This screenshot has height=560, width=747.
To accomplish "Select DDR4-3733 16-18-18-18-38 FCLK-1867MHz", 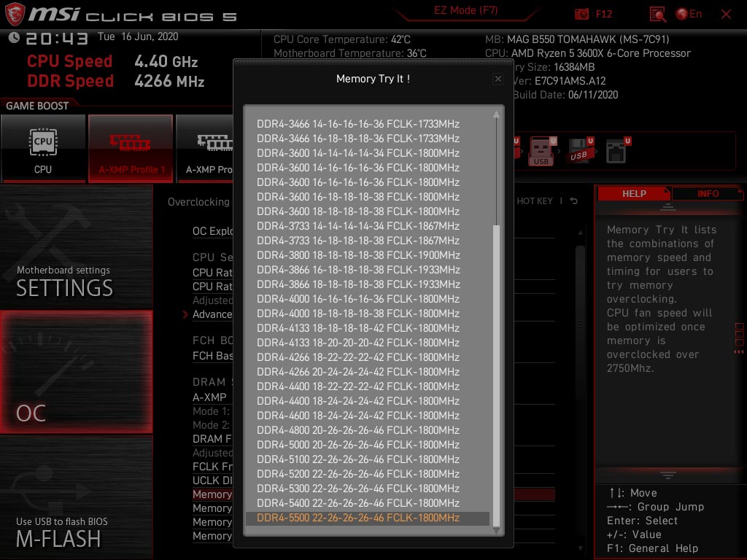I will tap(357, 241).
